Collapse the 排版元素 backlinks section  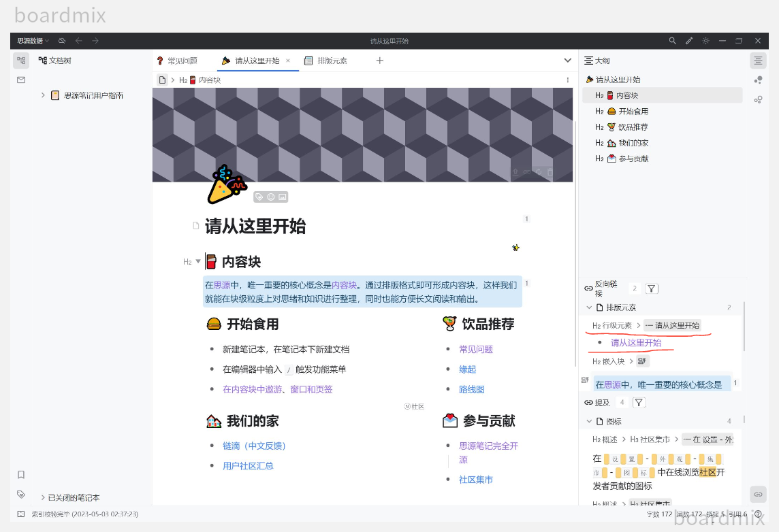[x=588, y=307]
